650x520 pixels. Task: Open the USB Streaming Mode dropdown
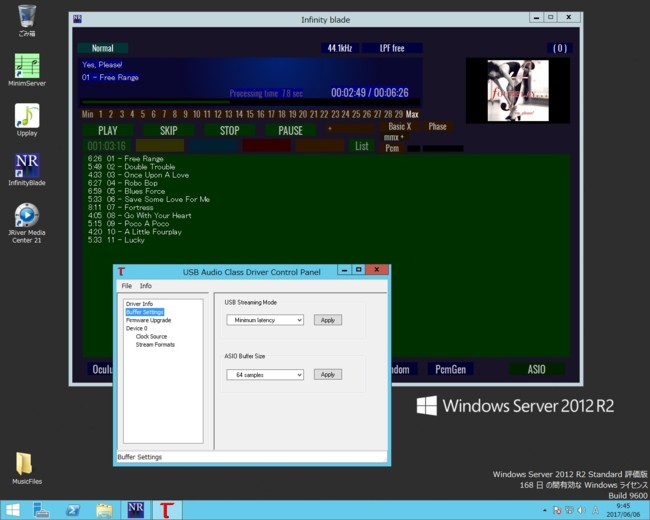click(x=265, y=320)
